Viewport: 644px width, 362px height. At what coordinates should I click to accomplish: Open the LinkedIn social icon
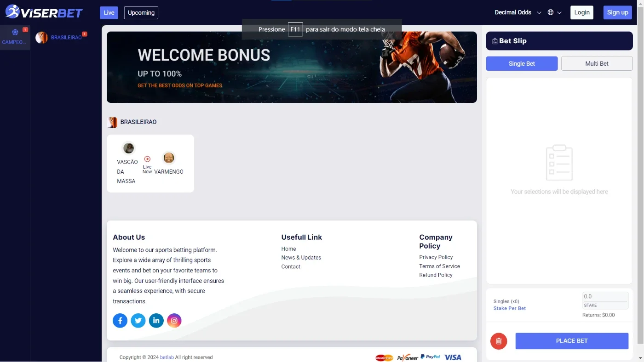[156, 321]
